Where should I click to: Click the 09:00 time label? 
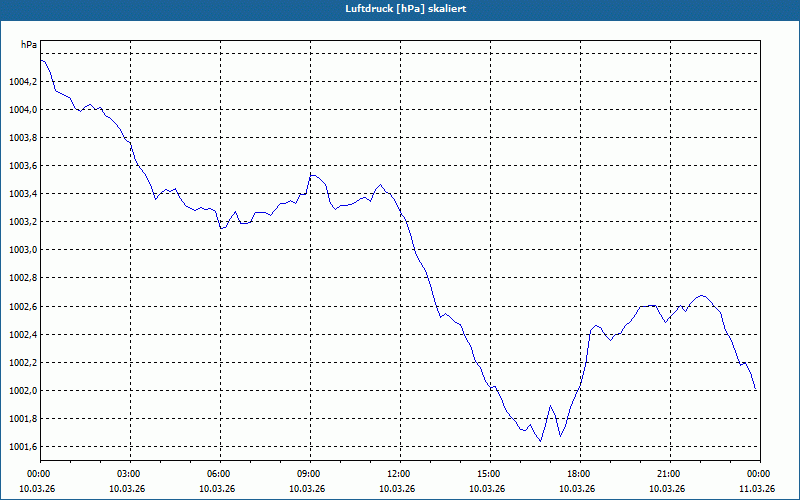coord(310,474)
